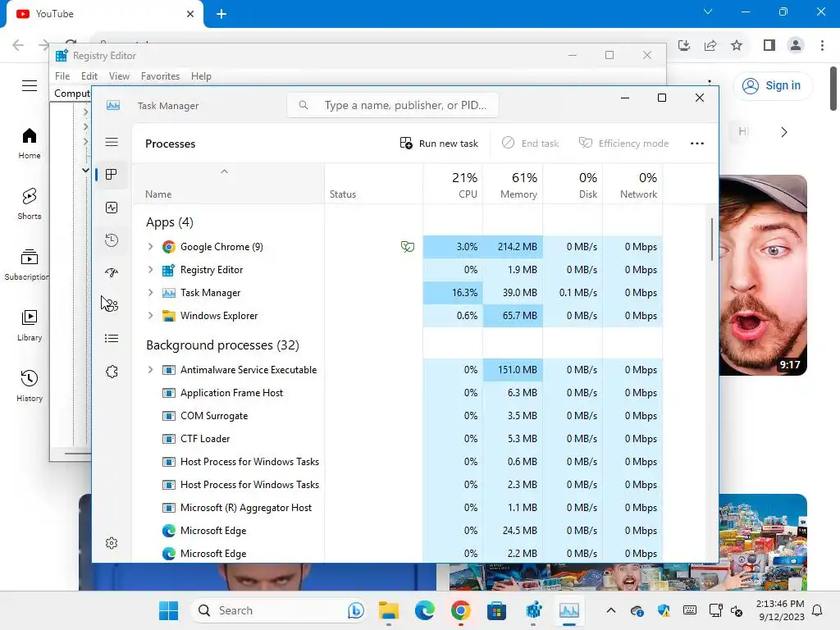The image size is (840, 630).
Task: Select the Processes page icon in Task Manager
Action: click(112, 175)
